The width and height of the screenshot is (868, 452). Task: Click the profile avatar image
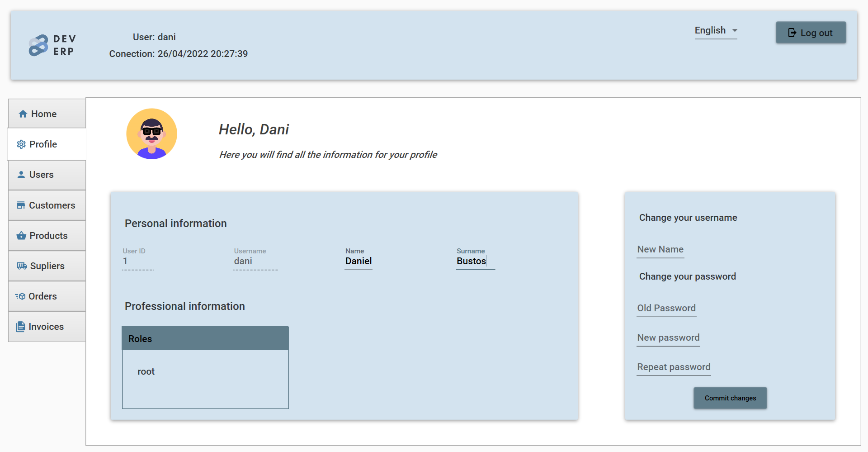click(151, 133)
